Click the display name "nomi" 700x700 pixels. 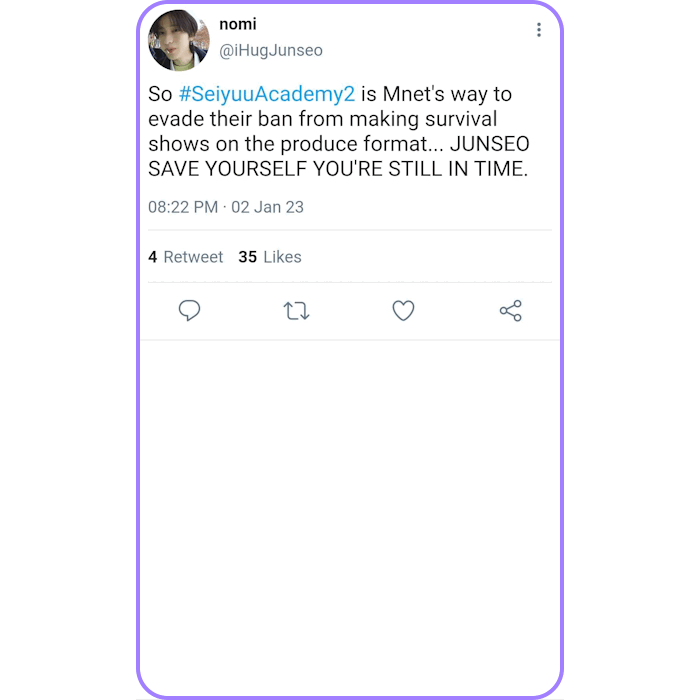[x=238, y=24]
